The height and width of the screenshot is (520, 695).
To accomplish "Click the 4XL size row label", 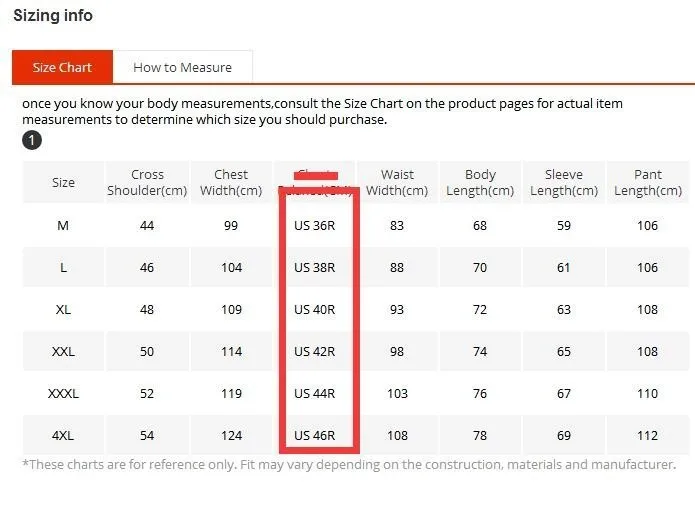I will click(x=63, y=435).
